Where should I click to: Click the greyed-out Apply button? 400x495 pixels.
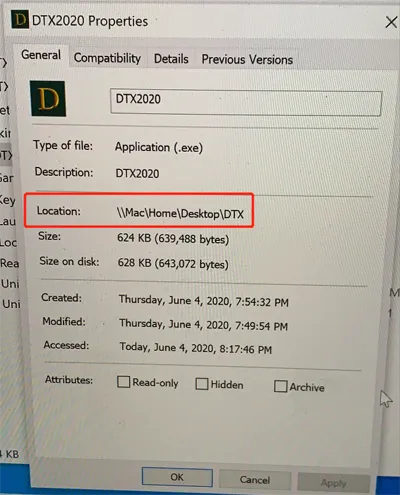click(333, 483)
